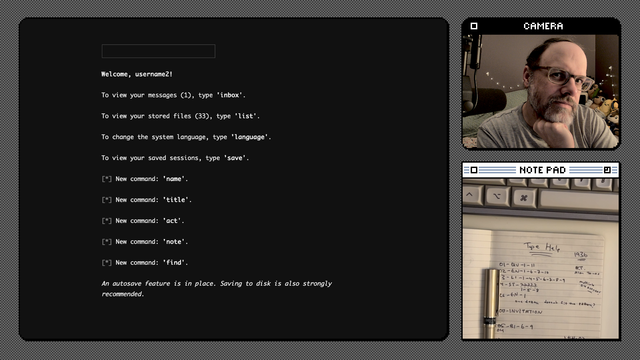The width and height of the screenshot is (640, 360).
Task: Click the New command 'find' entry
Action: [145, 262]
